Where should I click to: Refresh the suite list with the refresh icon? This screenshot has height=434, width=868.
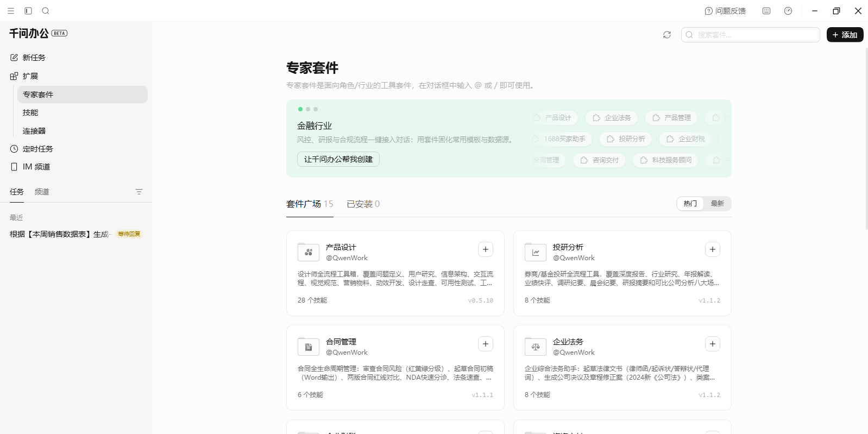click(x=667, y=35)
